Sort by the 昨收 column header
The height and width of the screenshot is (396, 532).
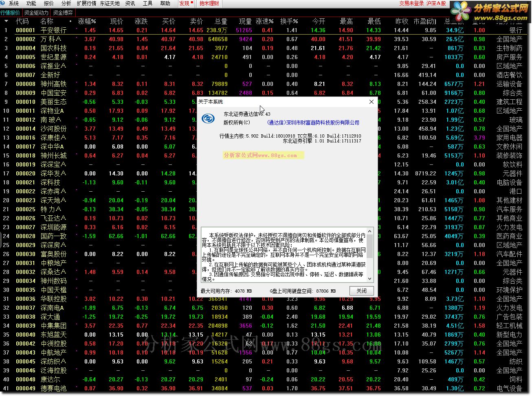click(402, 21)
